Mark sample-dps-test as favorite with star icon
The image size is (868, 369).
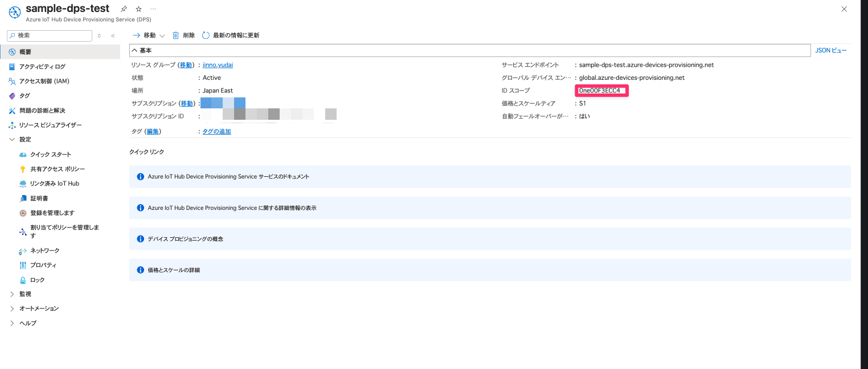pos(138,9)
